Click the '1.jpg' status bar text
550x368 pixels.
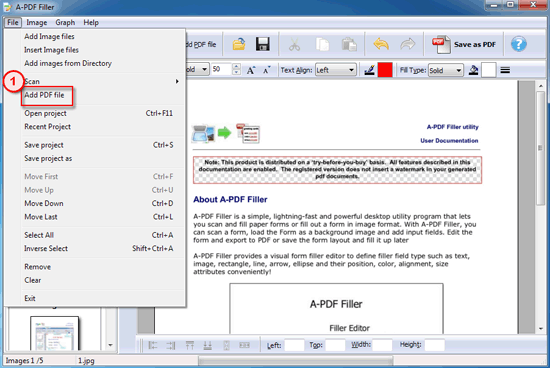click(86, 361)
